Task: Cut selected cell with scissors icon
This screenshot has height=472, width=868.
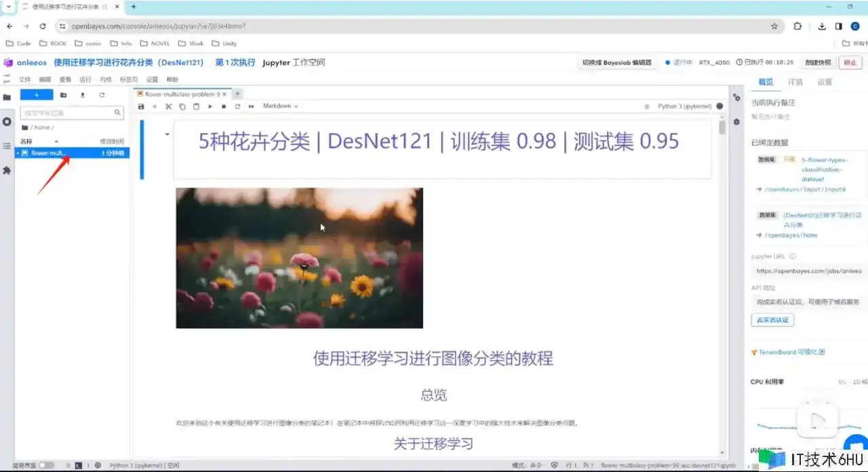Action: [x=169, y=106]
